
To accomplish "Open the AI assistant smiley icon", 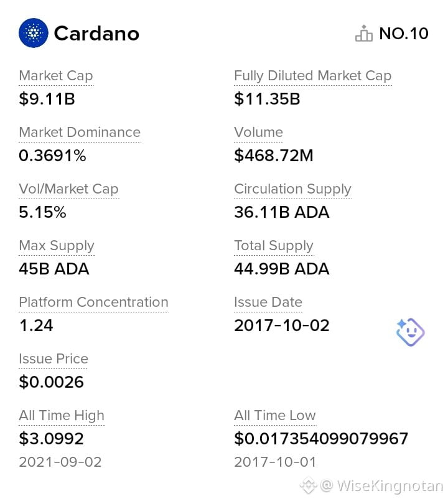I will coord(410,332).
